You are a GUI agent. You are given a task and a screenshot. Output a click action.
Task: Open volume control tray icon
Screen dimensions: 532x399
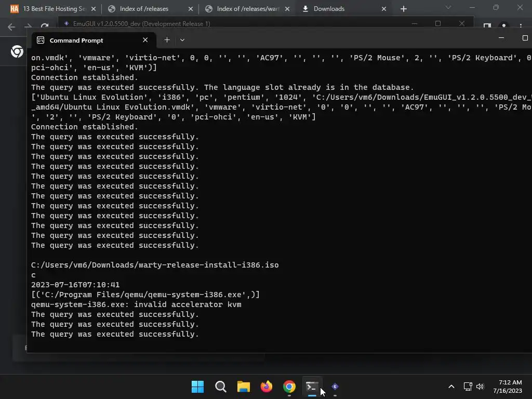[480, 387]
